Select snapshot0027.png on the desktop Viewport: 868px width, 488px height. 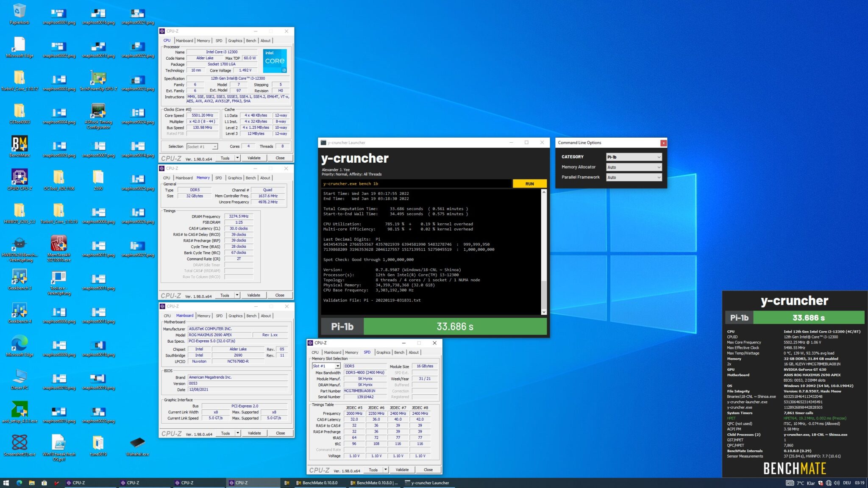click(x=138, y=249)
